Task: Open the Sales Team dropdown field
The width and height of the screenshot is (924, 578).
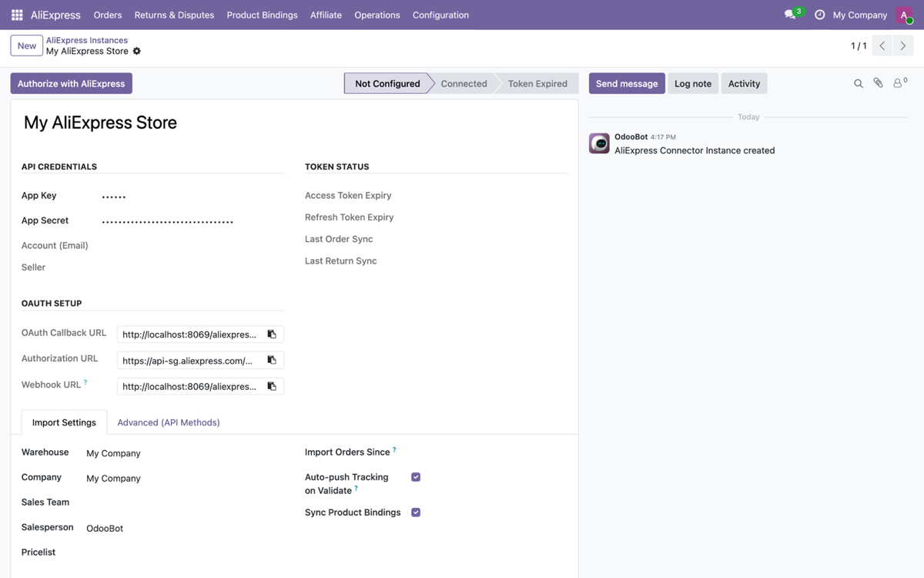Action: [185, 502]
